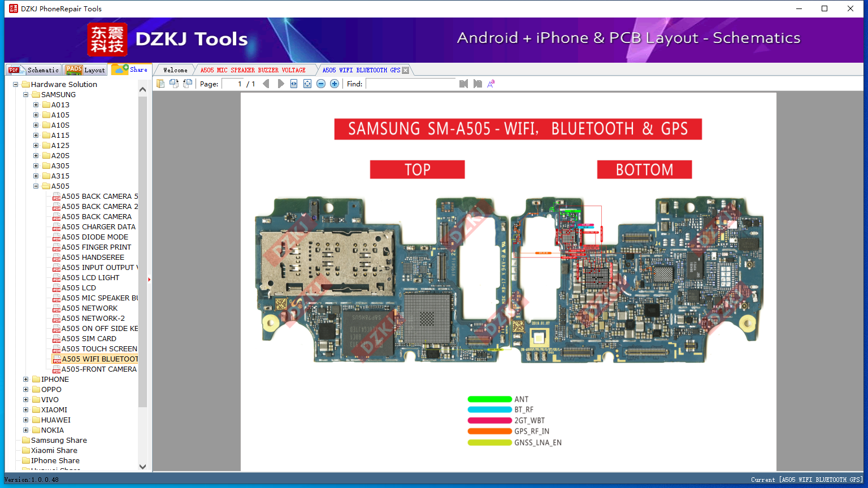Click the copy document icon in the viewer toolbar
Viewport: 868px width, 488px height.
pyautogui.click(x=160, y=84)
